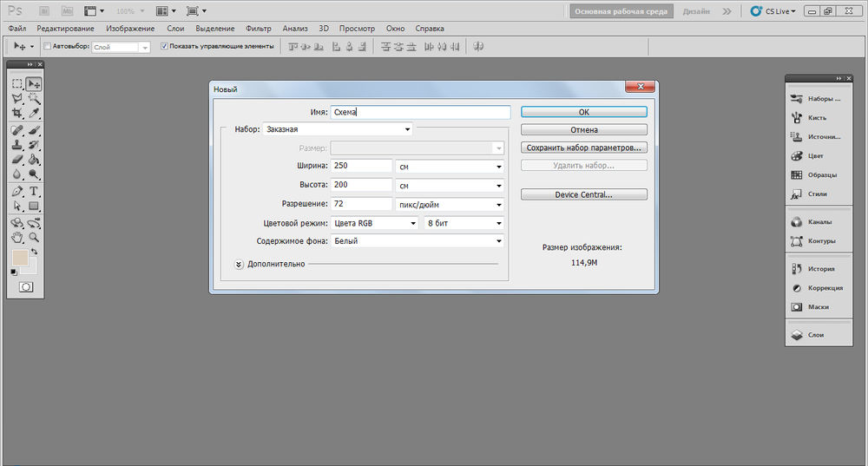Select the Move tool in the toolbox
The width and height of the screenshot is (868, 466).
tap(34, 84)
